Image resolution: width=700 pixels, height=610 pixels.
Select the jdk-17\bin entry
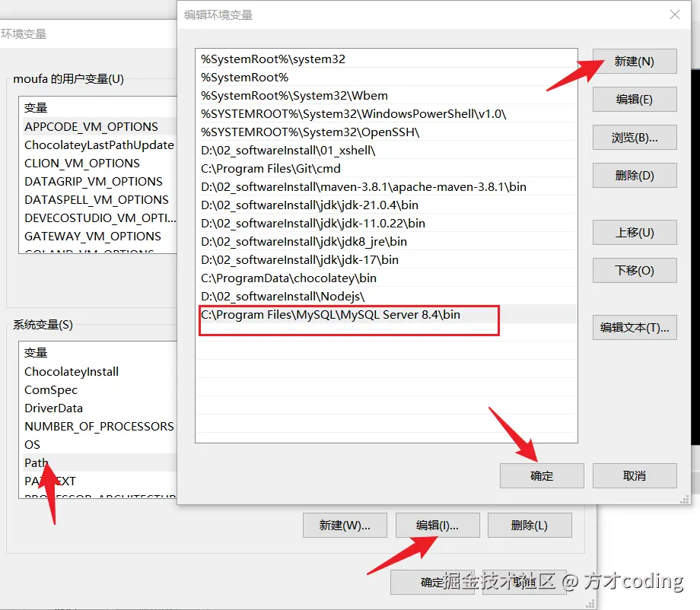point(387,259)
